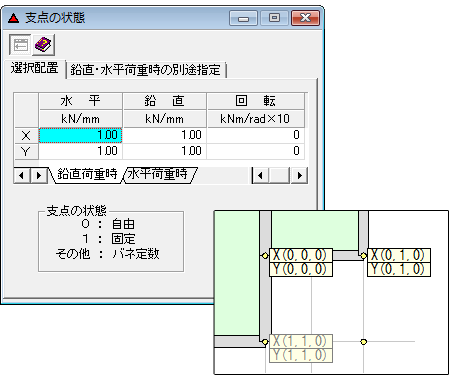Select the 鉛直荷重時 sheet tab
Screen dimensions: 456x382
(87, 174)
